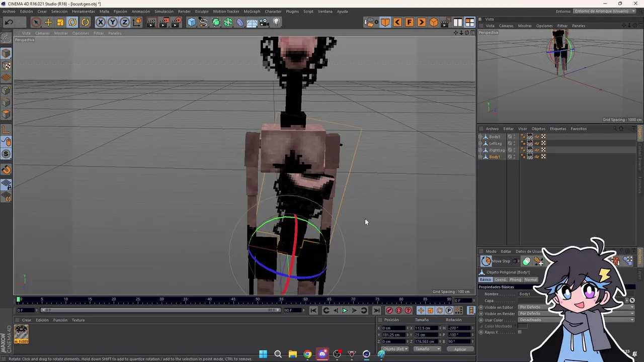The image size is (644, 362).
Task: Expand the Body3 object in tree
Action: point(480,137)
